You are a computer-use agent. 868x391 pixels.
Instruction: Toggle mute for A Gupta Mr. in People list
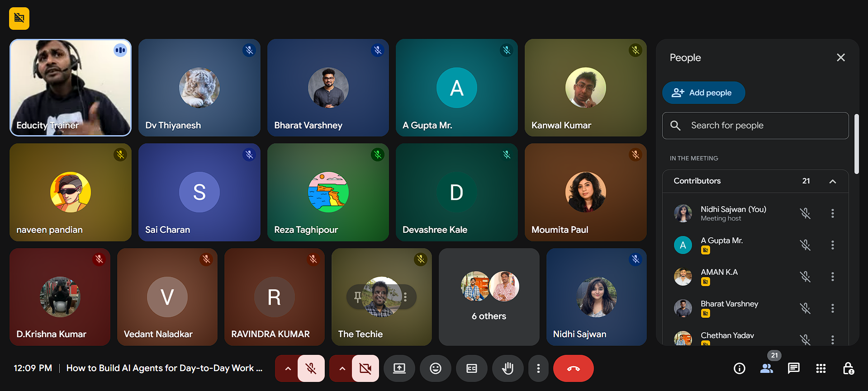(x=805, y=245)
